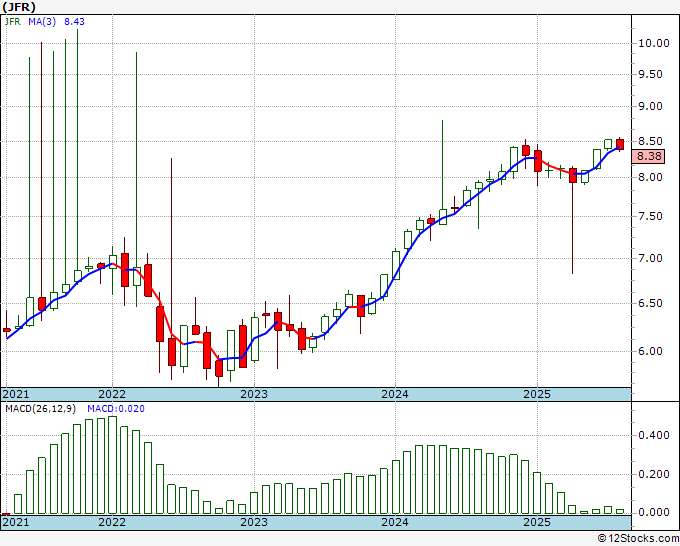
Task: Select the 8.00 price axis label
Action: (x=650, y=177)
